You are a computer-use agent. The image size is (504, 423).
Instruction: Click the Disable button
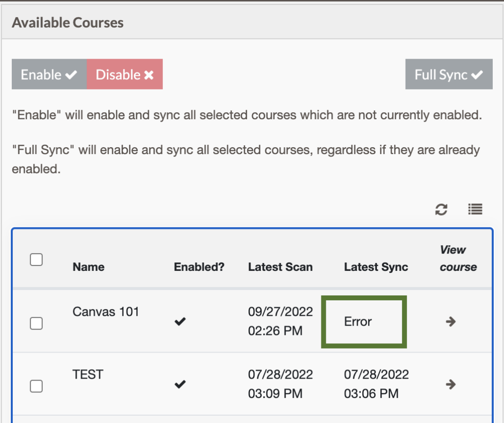(125, 74)
